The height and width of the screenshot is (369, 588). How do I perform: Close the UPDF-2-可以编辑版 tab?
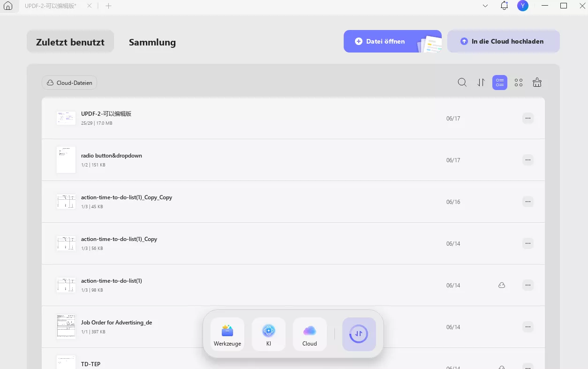pos(90,6)
